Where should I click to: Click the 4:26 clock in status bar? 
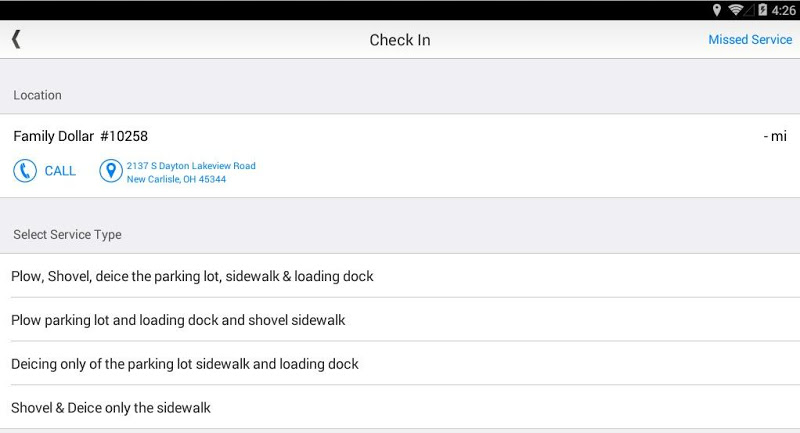tap(784, 10)
